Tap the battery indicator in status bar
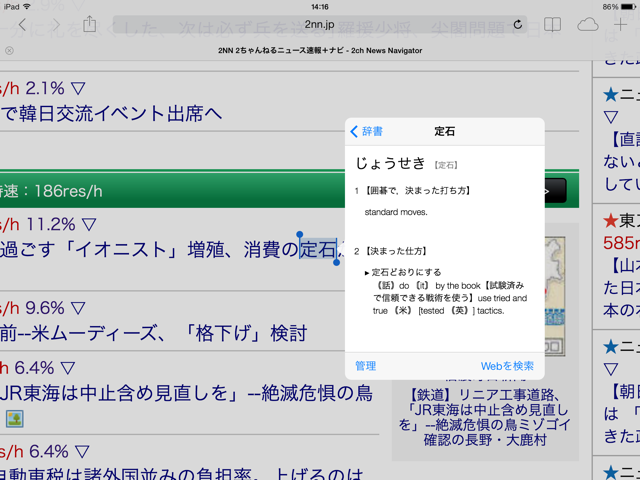This screenshot has height=480, width=640. point(628,7)
